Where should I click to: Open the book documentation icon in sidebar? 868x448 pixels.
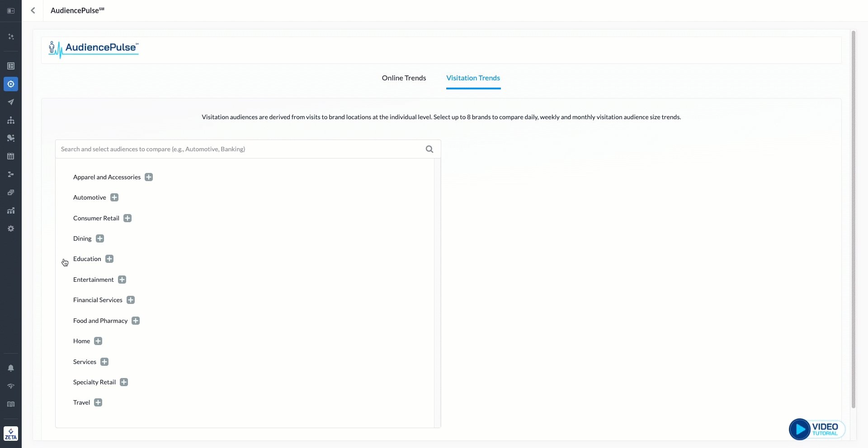click(x=11, y=404)
